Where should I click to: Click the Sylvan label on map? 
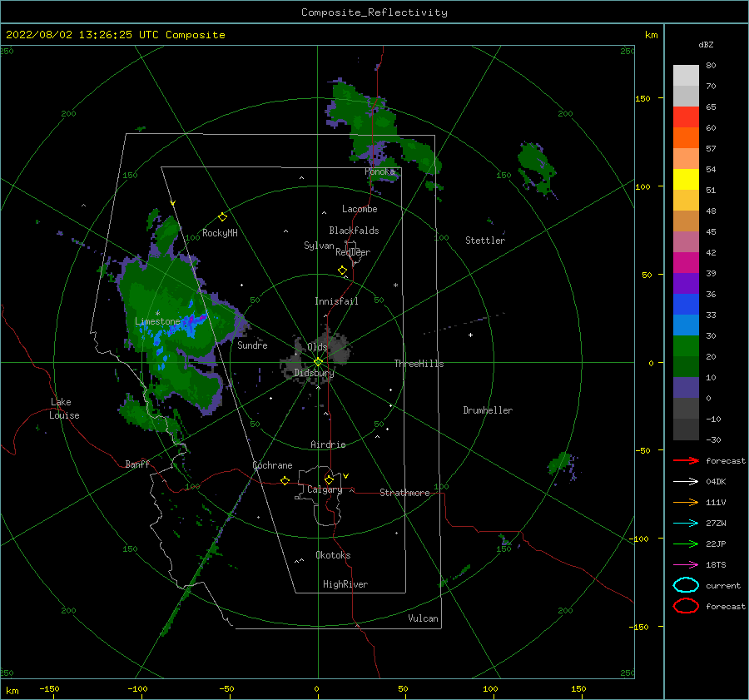[319, 246]
